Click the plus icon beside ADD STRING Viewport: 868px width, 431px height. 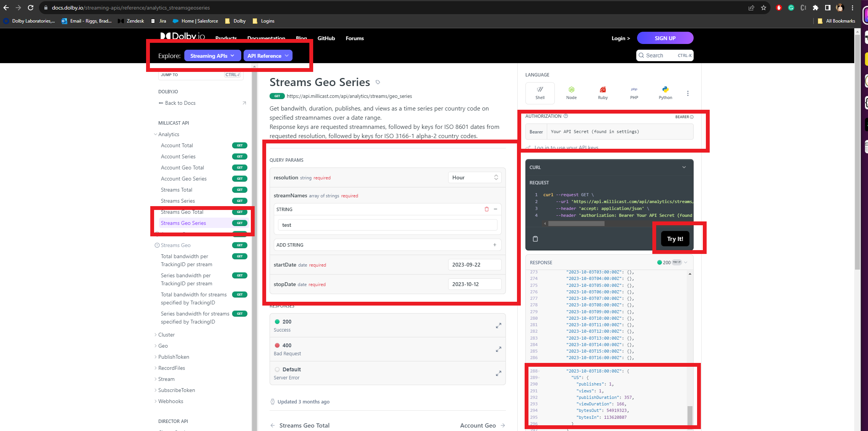click(494, 245)
